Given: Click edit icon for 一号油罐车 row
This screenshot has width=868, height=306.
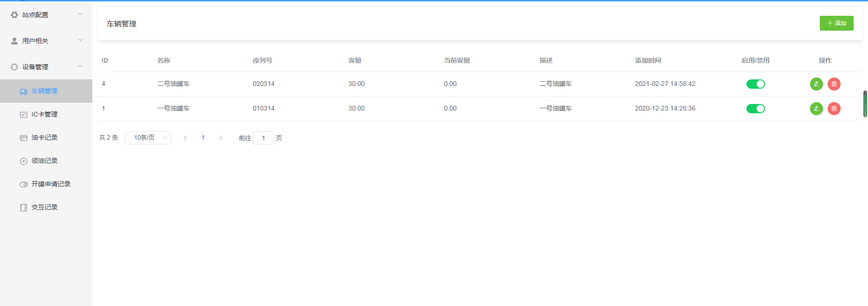Looking at the screenshot, I should (816, 109).
